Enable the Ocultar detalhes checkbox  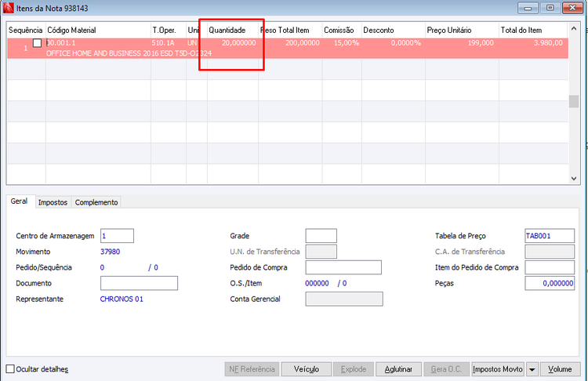coord(10,369)
